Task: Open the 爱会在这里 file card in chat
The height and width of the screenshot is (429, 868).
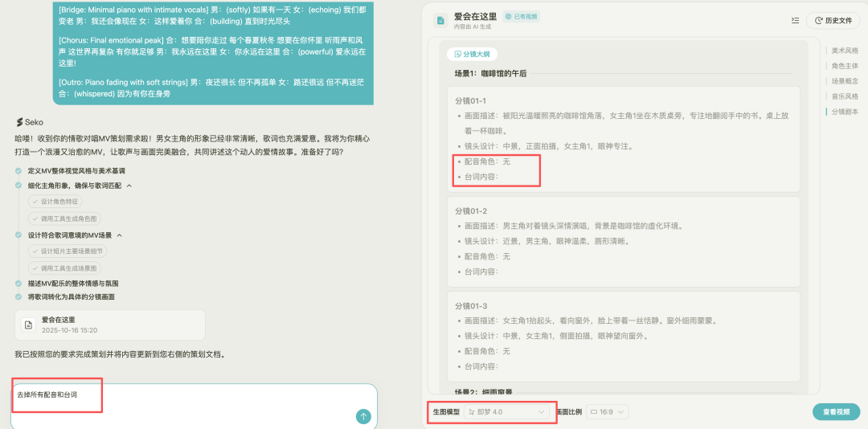Action: pos(110,325)
